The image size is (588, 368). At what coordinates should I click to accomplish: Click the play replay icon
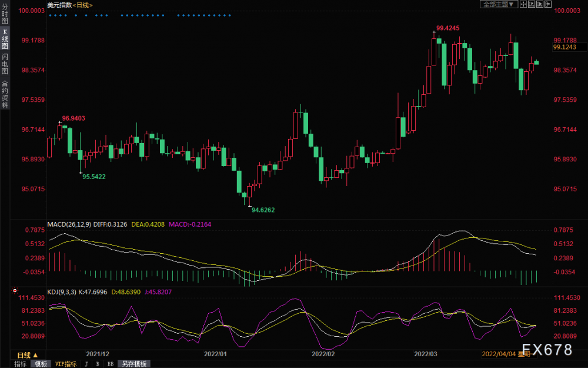click(x=540, y=4)
